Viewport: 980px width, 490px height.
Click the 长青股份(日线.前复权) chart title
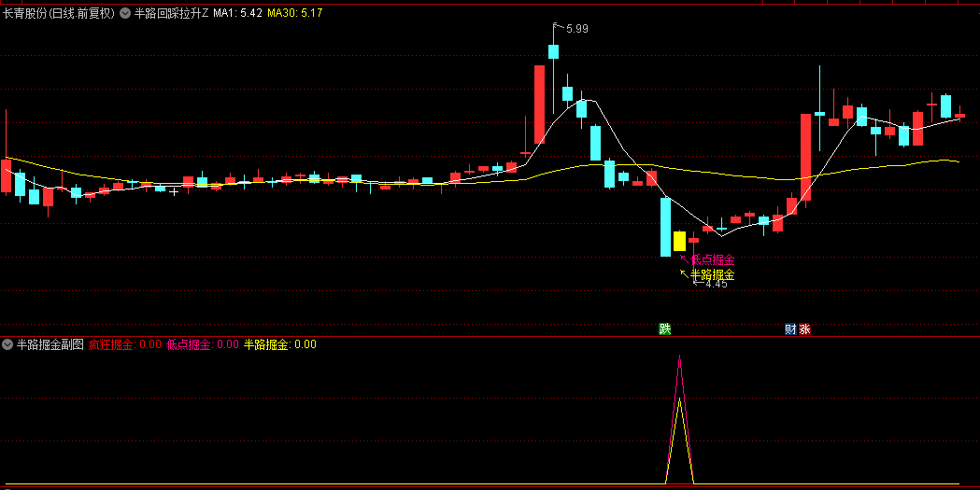pyautogui.click(x=58, y=14)
